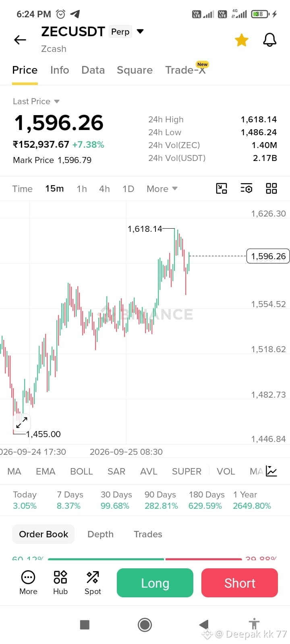This screenshot has width=290, height=644.
Task: Switch to the Depth tab
Action: 101,534
